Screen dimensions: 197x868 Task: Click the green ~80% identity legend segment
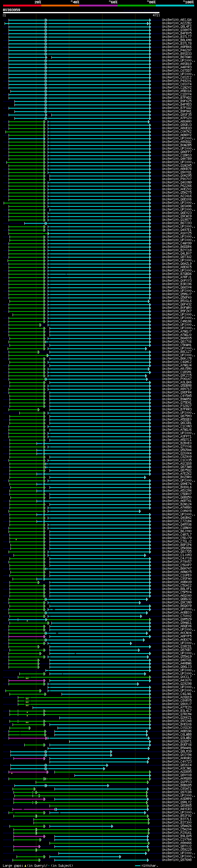click(x=137, y=6)
